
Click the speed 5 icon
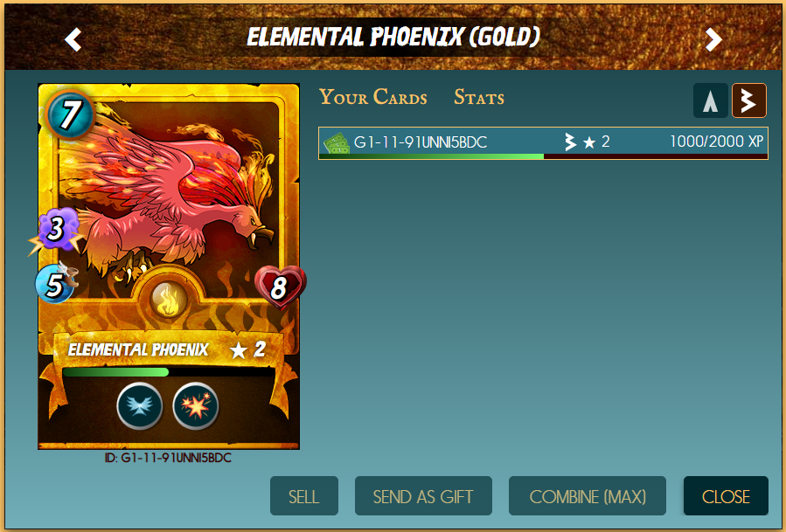coord(55,284)
